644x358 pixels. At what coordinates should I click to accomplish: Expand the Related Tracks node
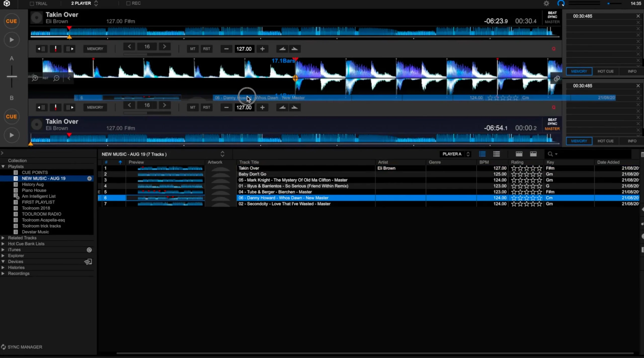(x=3, y=238)
